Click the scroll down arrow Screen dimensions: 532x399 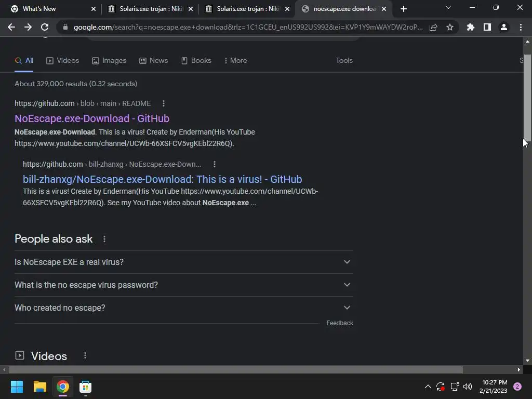coord(527,361)
